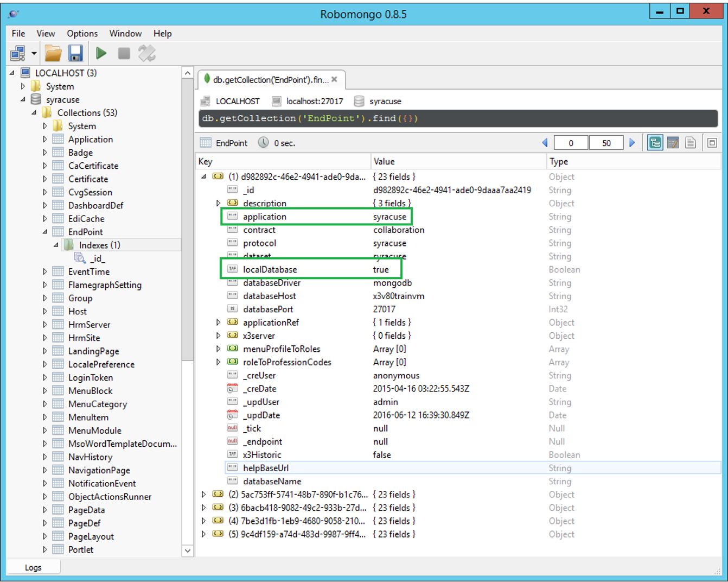This screenshot has height=582, width=728.
Task: Click the x3Historic boolean icon
Action: tap(233, 454)
